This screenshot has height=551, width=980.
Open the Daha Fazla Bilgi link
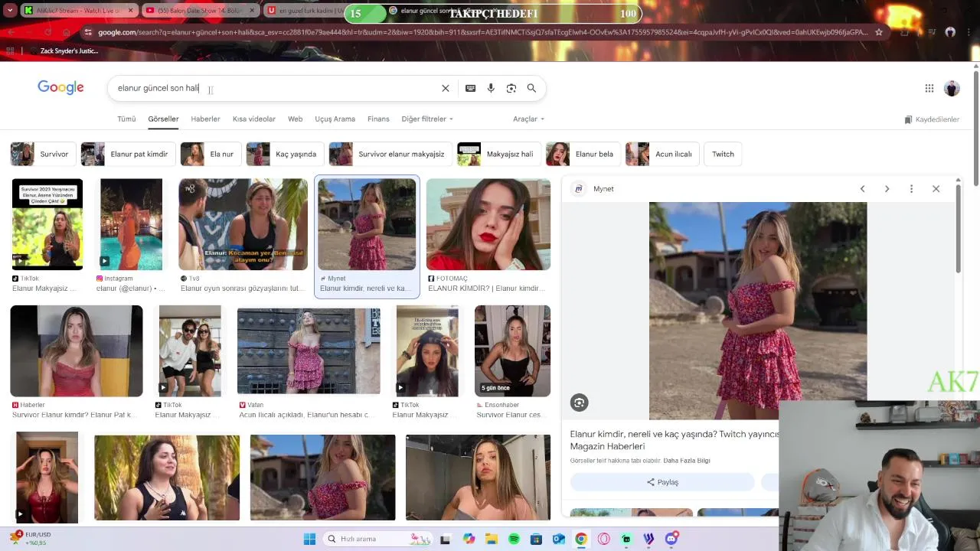pos(687,461)
